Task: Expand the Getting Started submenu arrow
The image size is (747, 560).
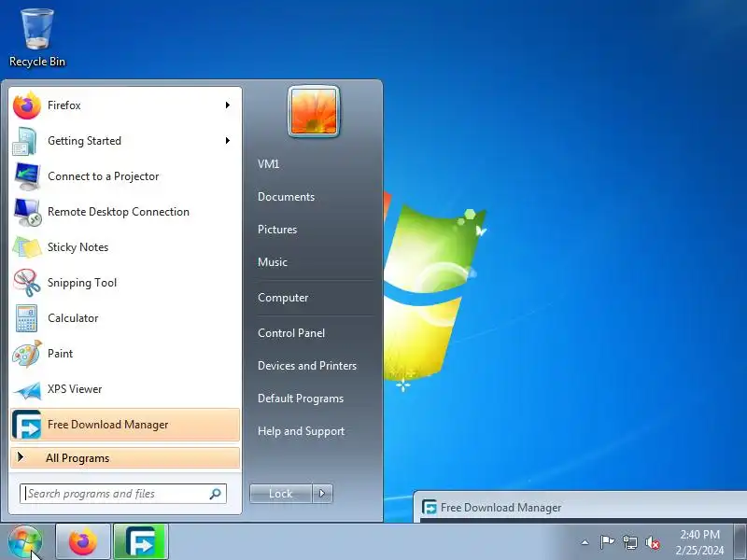Action: click(228, 141)
